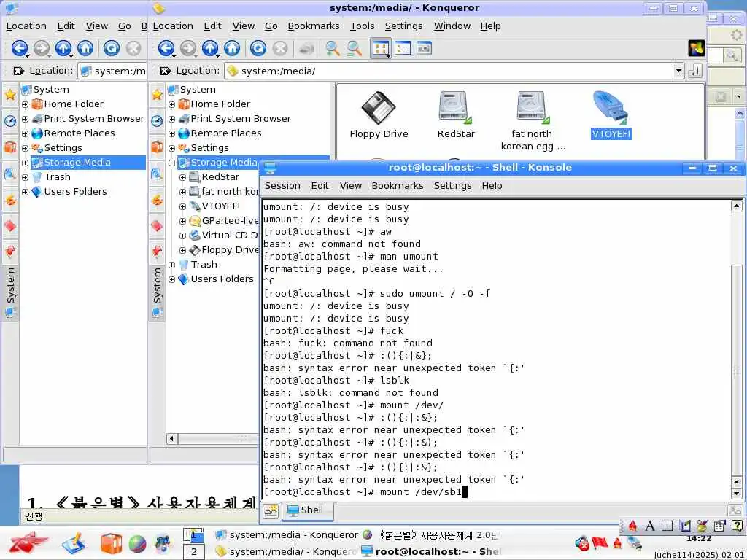Viewport: 747px width, 560px height.
Task: Select Trash in front Konqueror tree
Action: click(204, 265)
